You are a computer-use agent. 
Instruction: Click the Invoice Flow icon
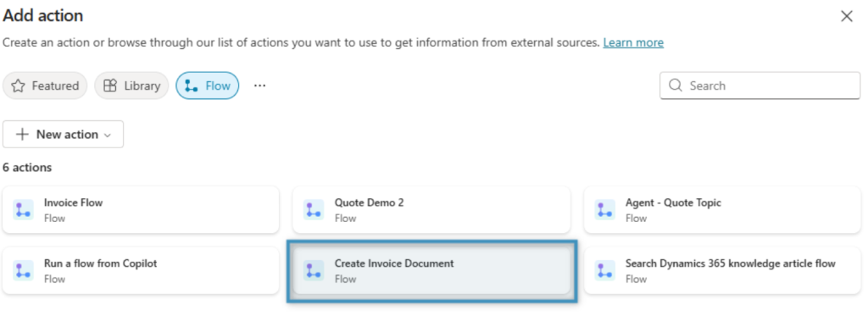(23, 210)
